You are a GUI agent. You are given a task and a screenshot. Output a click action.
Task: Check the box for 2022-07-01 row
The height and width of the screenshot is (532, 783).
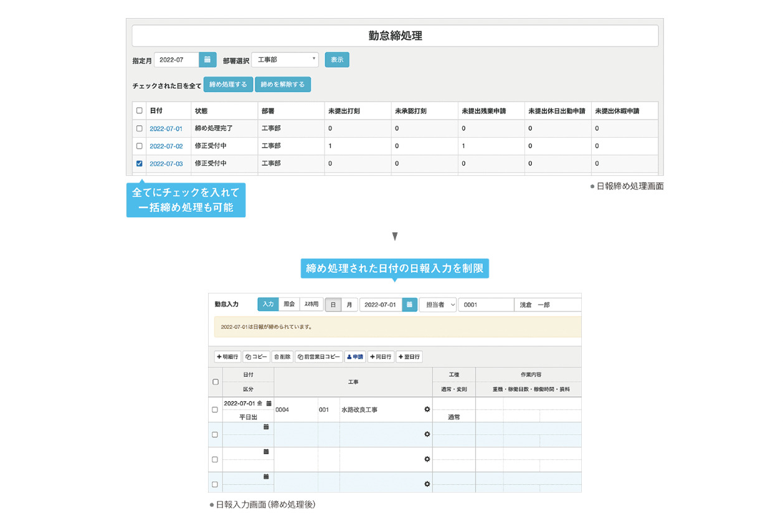click(139, 128)
